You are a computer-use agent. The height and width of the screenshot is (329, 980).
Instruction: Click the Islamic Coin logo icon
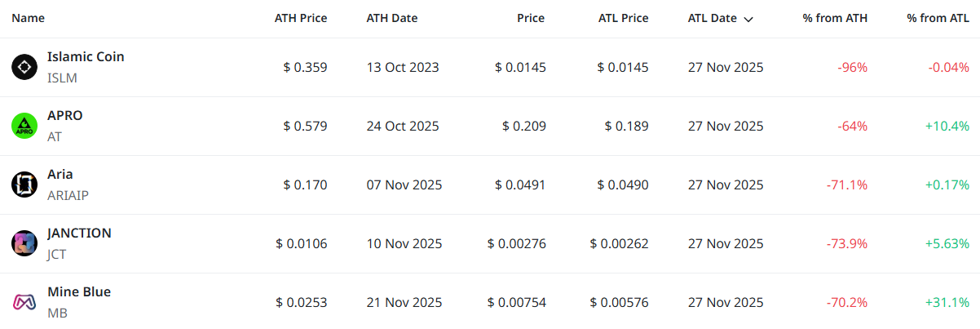pos(24,67)
